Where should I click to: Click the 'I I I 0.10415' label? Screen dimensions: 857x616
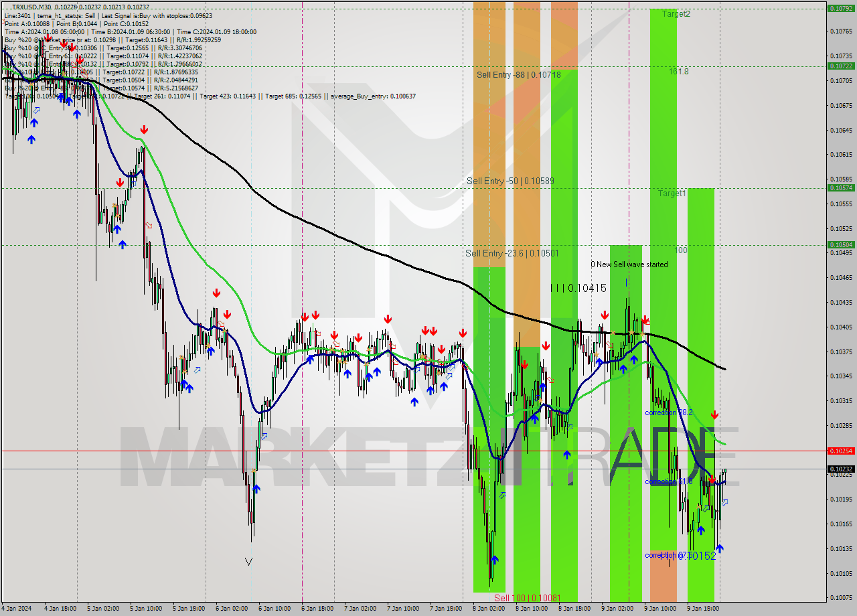(578, 288)
